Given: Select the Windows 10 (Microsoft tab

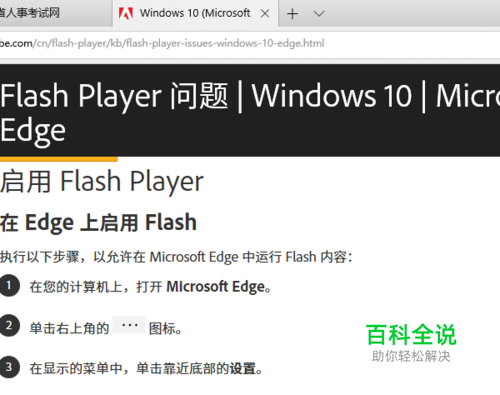Looking at the screenshot, I should coord(195,13).
